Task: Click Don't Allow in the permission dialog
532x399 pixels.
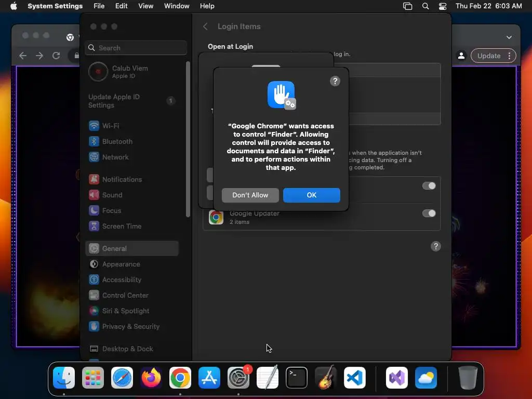Action: click(250, 195)
